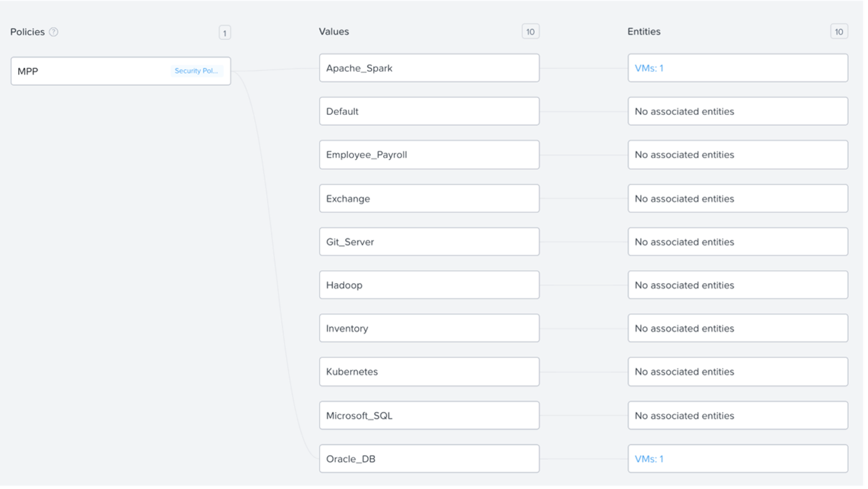Click the entities box in the Kubernetes row

(x=738, y=372)
